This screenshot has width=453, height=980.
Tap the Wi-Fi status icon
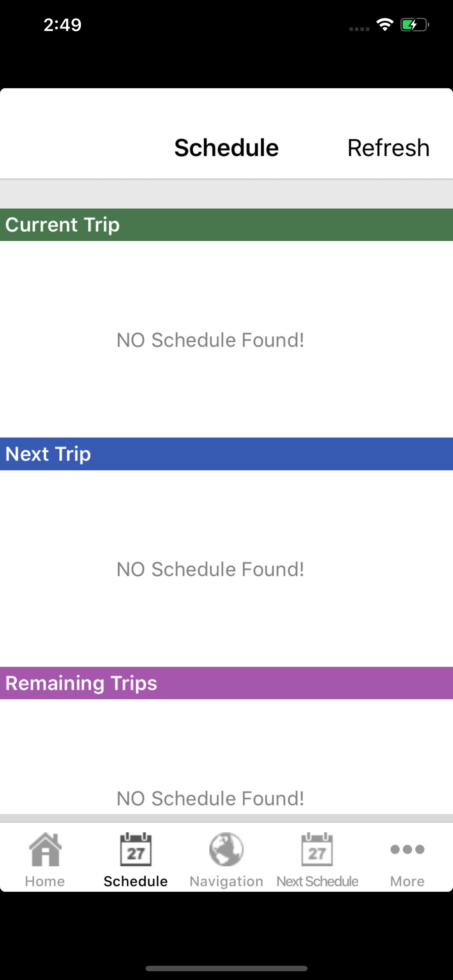tap(385, 25)
